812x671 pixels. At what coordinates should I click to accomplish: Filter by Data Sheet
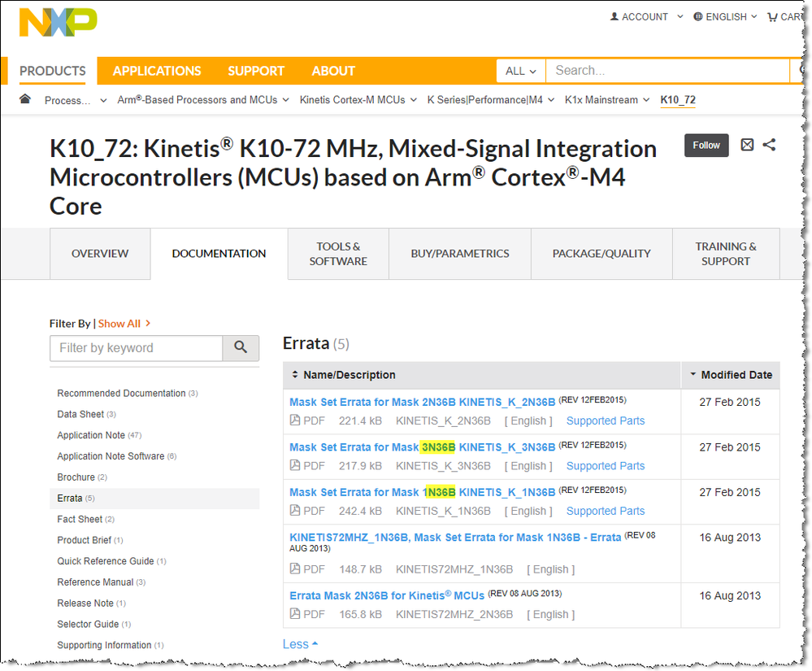coord(86,414)
